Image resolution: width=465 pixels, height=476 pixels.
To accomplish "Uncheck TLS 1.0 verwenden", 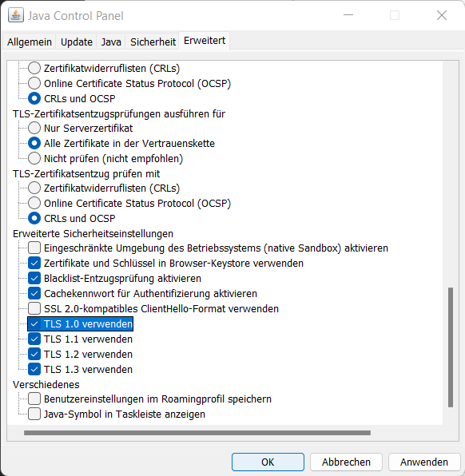I will coord(34,324).
